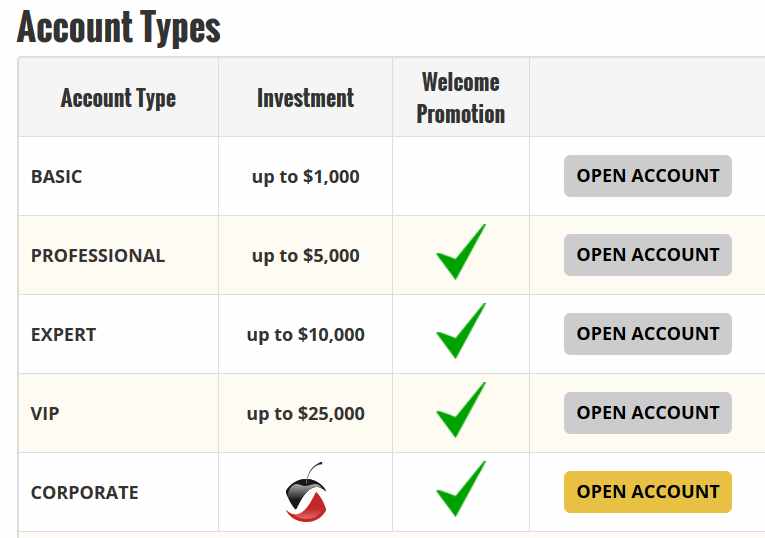Click the VIP account type label
The height and width of the screenshot is (538, 765).
click(x=45, y=414)
